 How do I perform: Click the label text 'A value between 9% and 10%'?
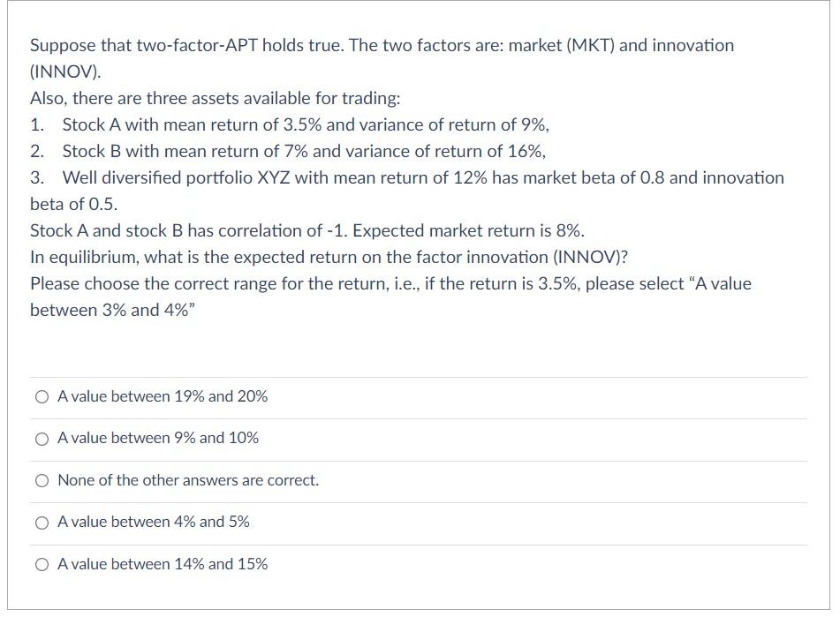click(158, 439)
